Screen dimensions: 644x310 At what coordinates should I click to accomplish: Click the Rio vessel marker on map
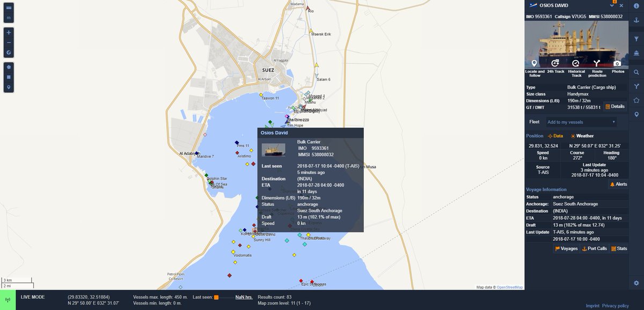(x=308, y=8)
